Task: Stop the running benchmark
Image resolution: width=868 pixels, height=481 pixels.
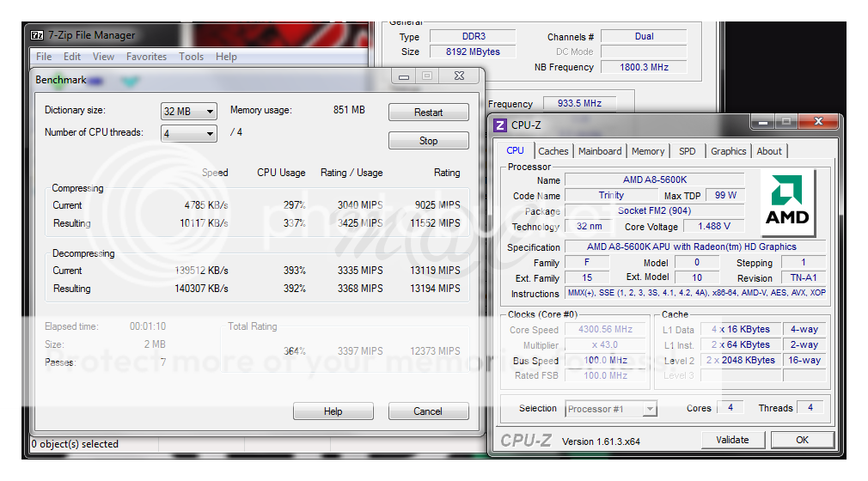Action: point(429,141)
